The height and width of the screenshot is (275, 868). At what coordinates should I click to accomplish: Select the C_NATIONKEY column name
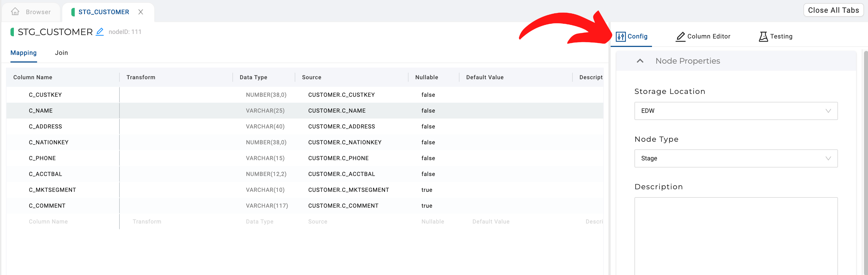[x=48, y=142]
